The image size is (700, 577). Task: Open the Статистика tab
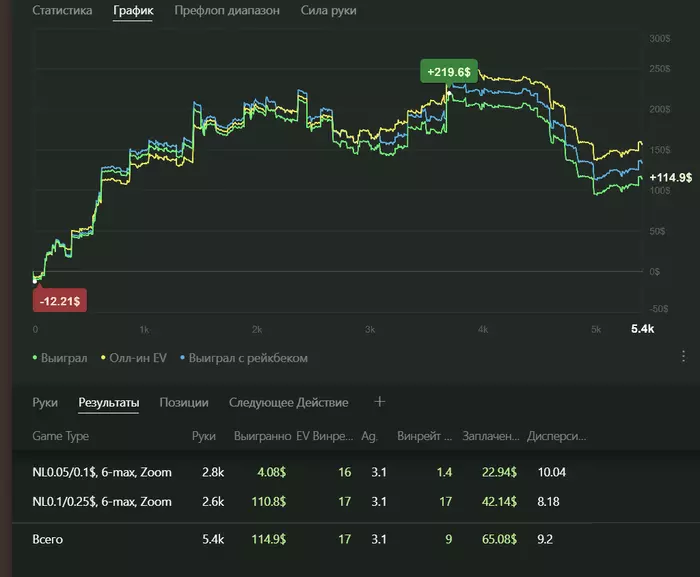coord(62,10)
